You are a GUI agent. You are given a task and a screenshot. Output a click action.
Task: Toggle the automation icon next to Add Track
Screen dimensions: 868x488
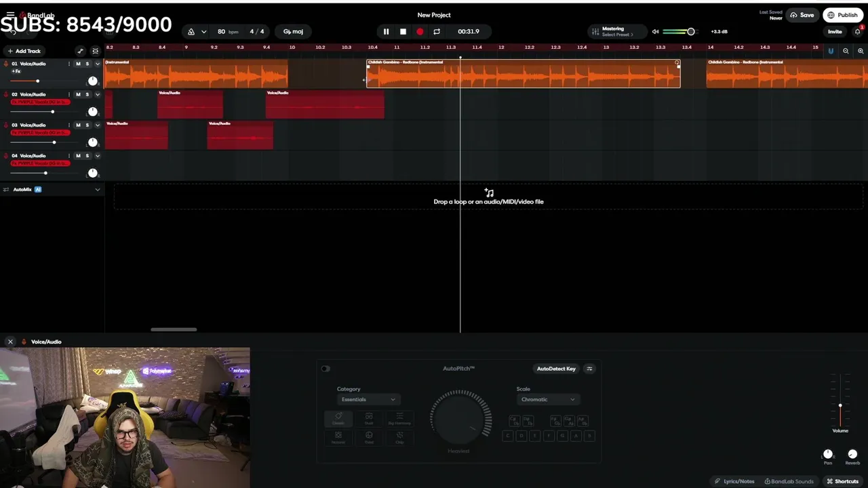(x=80, y=51)
